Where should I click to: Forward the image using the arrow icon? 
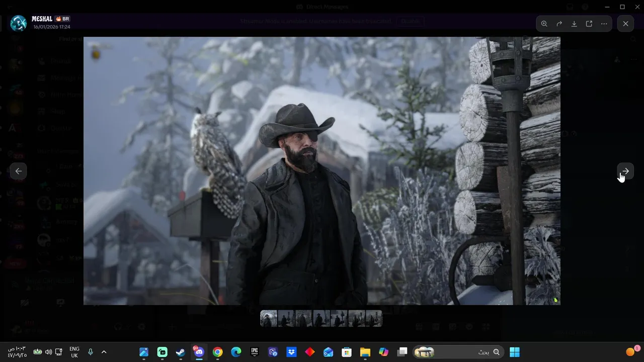click(x=559, y=24)
